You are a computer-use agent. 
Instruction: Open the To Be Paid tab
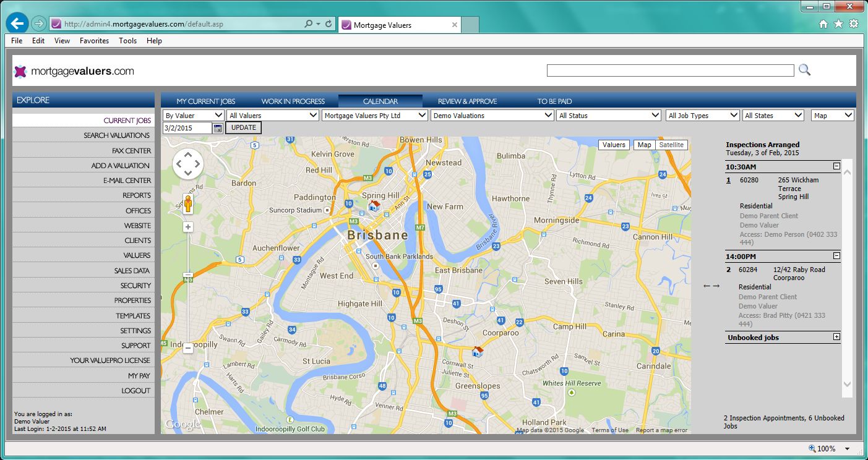554,101
